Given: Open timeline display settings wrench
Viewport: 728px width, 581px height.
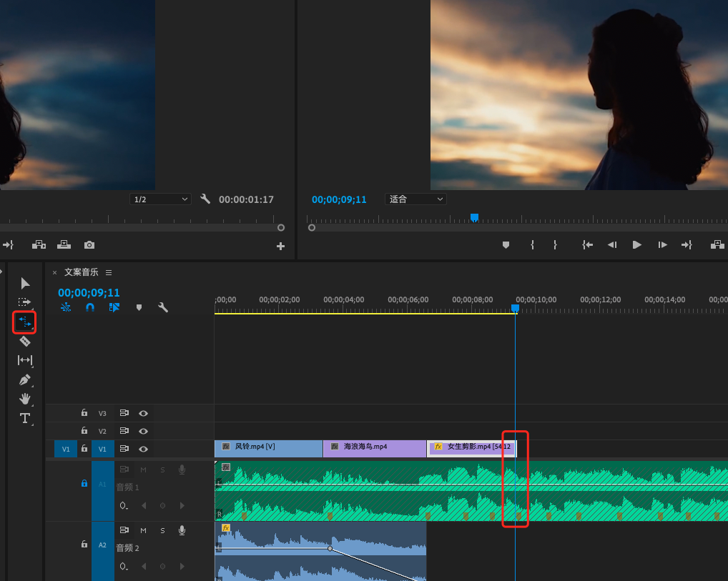Looking at the screenshot, I should tap(162, 307).
